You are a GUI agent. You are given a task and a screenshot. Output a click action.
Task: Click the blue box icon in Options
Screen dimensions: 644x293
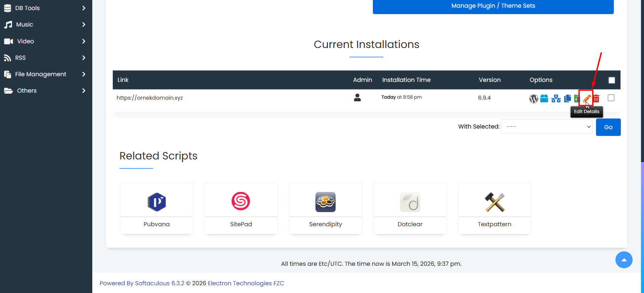tap(544, 99)
